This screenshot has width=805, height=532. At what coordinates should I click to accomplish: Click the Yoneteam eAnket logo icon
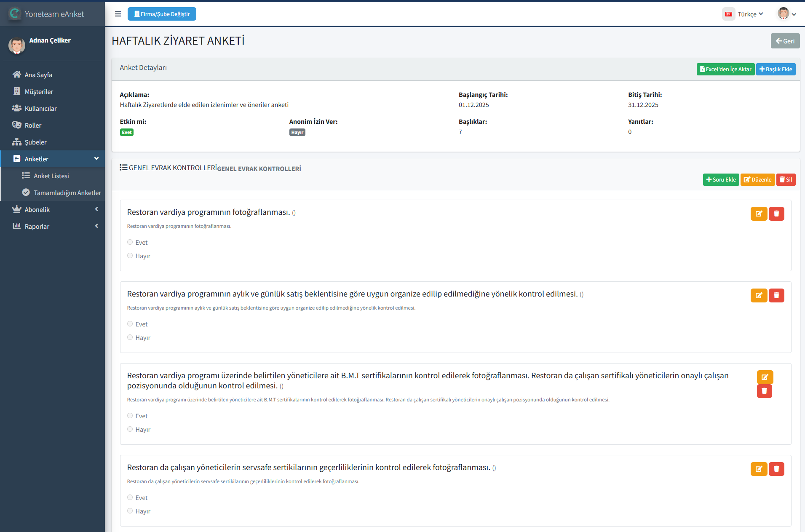[15, 14]
